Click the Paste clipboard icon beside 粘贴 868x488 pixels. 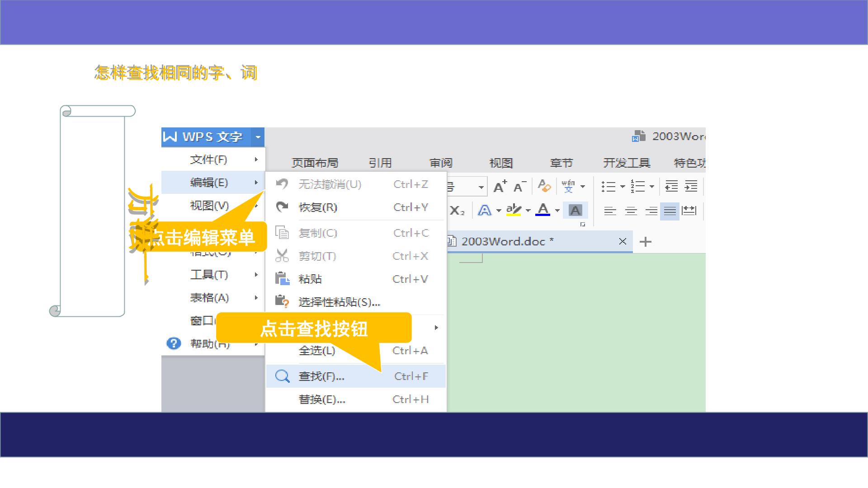(x=282, y=279)
